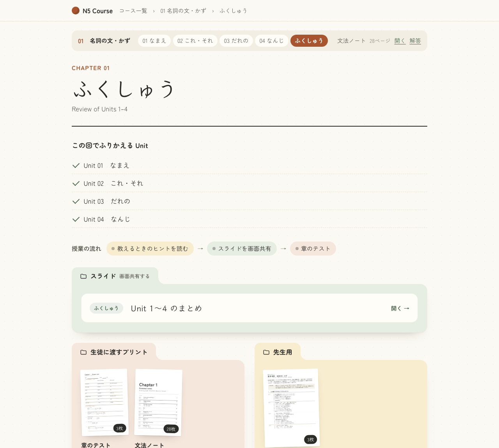Image resolution: width=499 pixels, height=448 pixels.
Task: Click the 章のテスト flow step
Action: pyautogui.click(x=313, y=249)
